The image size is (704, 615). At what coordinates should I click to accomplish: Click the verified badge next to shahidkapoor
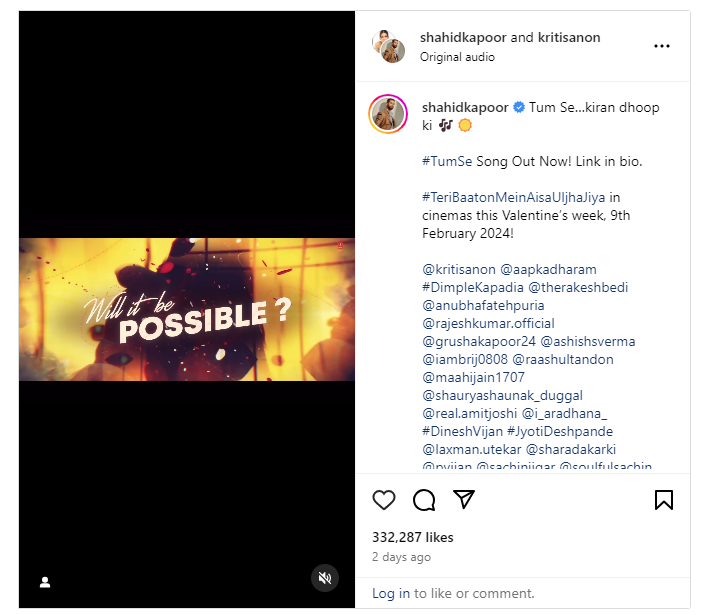click(x=519, y=108)
